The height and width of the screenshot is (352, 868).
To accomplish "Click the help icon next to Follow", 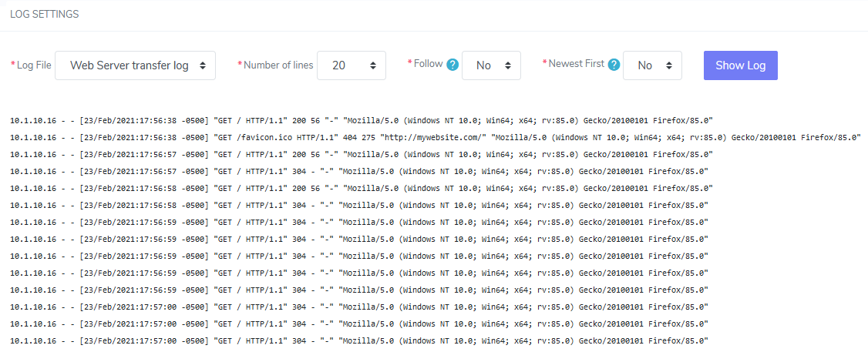I will click(x=453, y=65).
